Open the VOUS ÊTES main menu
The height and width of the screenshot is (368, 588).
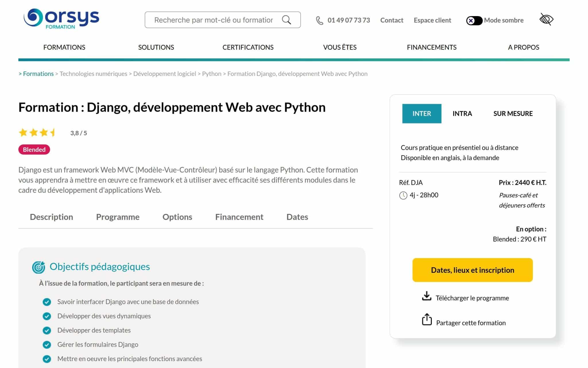pyautogui.click(x=340, y=47)
